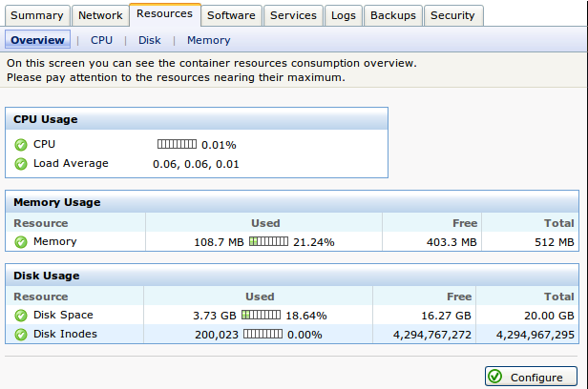588x389 pixels.
Task: Open the Disk sub-tab
Action: click(149, 40)
